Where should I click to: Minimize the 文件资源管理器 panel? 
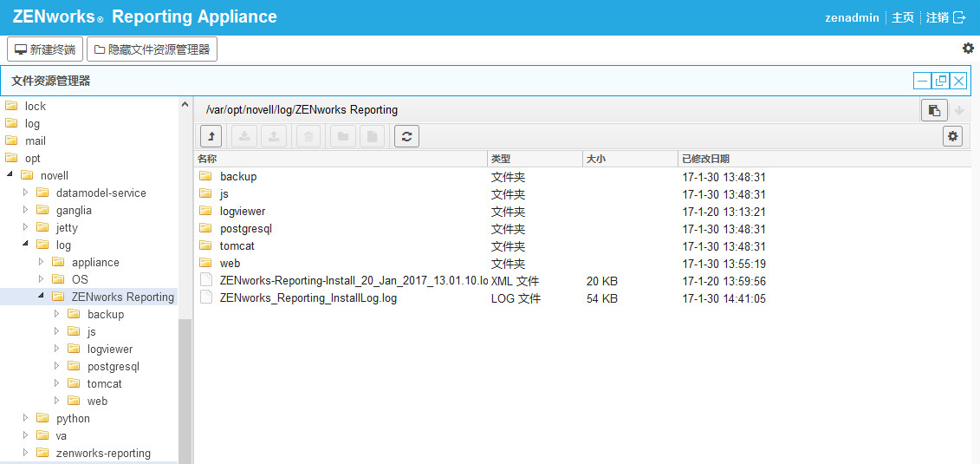pyautogui.click(x=922, y=81)
